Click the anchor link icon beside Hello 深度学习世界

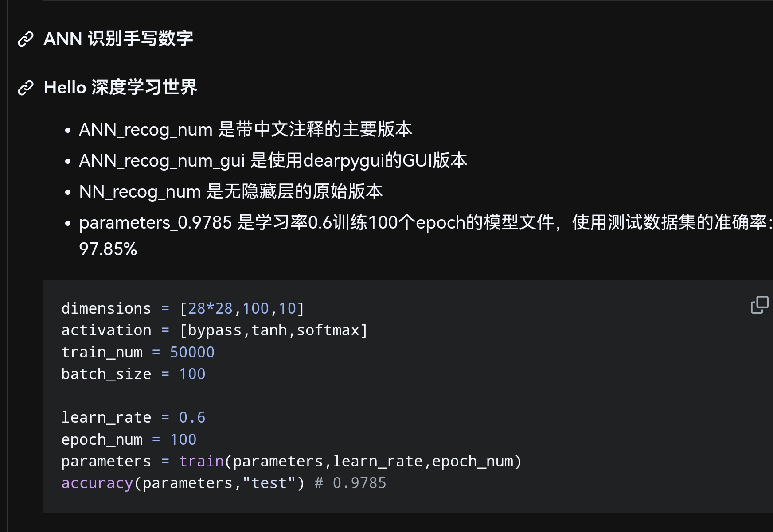point(26,88)
